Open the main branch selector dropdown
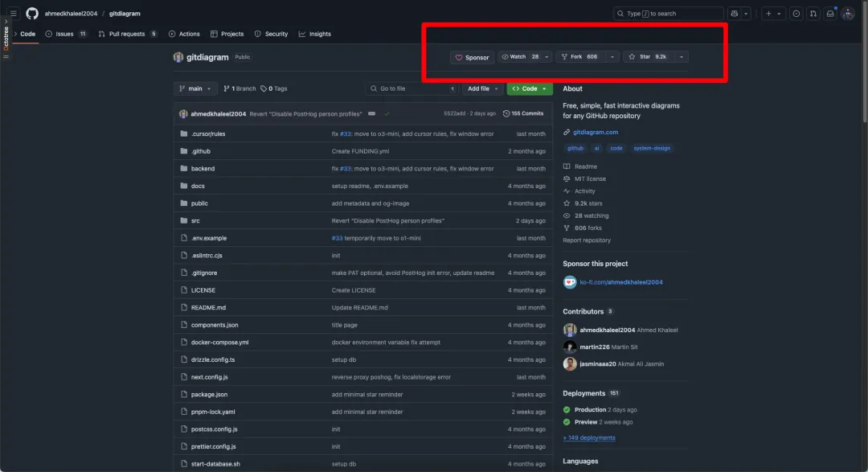Screen dimensions: 868x472 tap(194, 88)
